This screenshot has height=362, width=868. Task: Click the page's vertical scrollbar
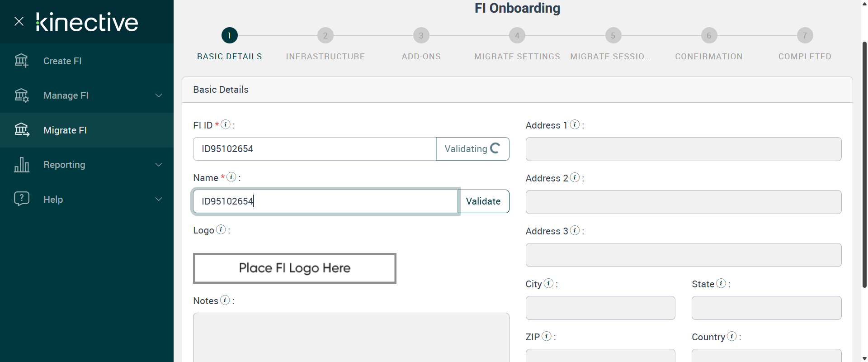864,163
